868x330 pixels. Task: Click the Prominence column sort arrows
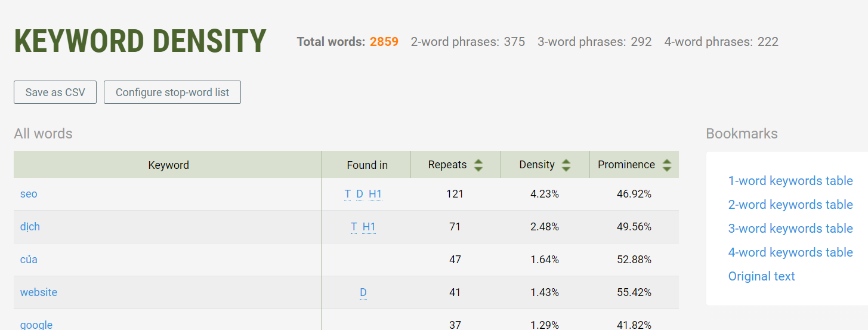(667, 165)
